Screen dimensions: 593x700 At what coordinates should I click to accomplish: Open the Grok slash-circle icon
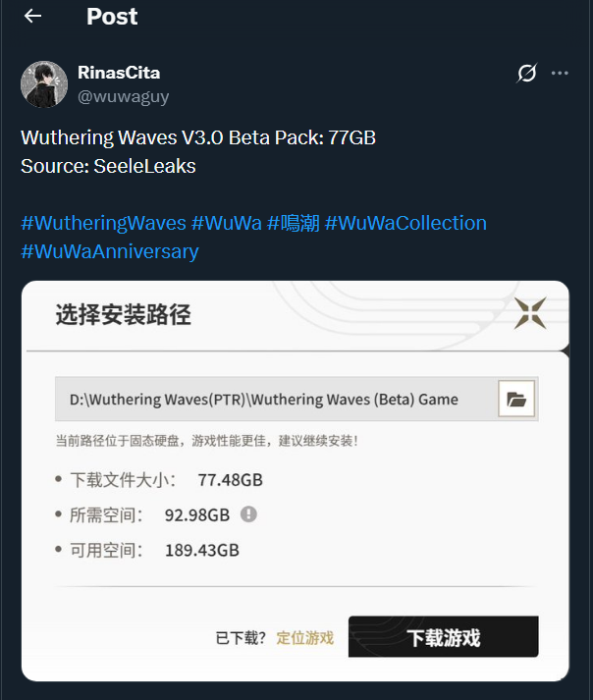[527, 73]
